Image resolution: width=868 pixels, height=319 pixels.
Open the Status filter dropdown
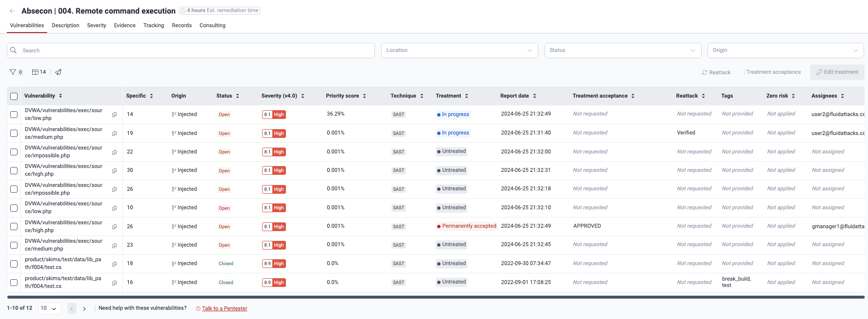(x=623, y=50)
